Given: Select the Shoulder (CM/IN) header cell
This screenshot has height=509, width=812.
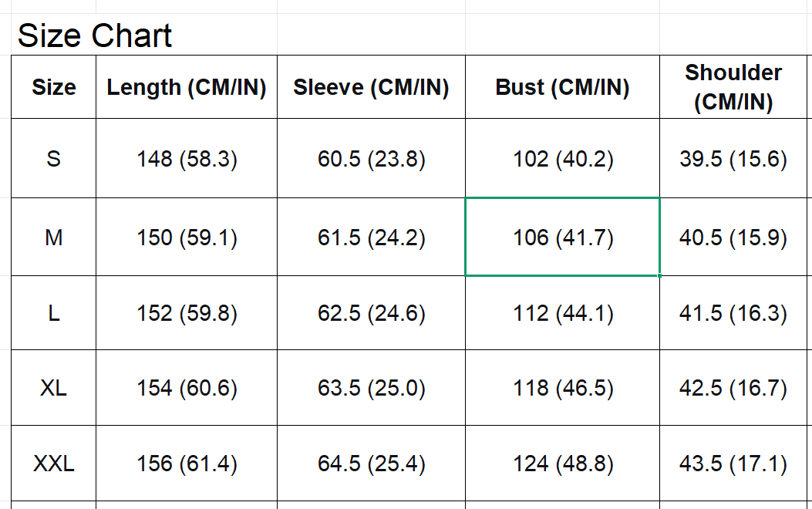Looking at the screenshot, I should (733, 88).
